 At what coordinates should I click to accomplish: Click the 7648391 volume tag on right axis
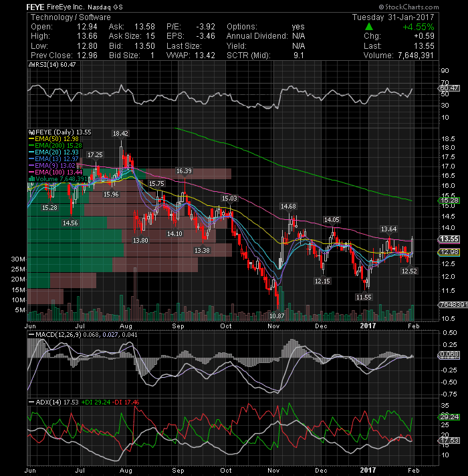coord(453,304)
